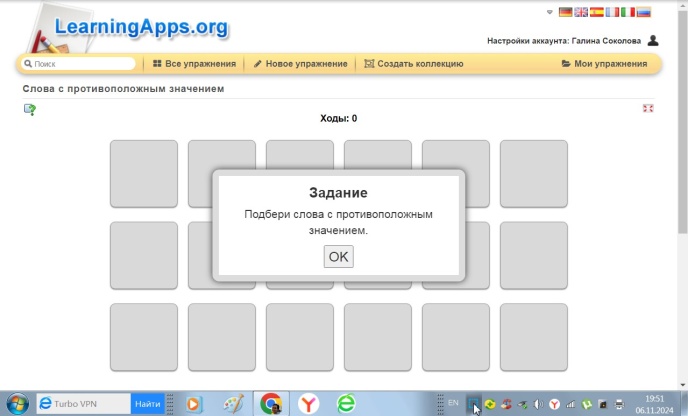The width and height of the screenshot is (688, 416).
Task: Select the British flag language icon
Action: [x=581, y=12]
